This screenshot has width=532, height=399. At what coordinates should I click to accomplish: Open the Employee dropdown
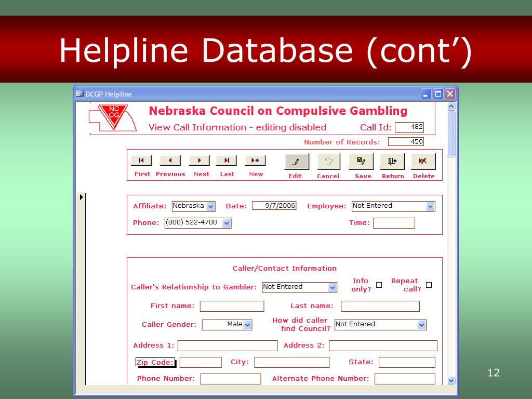(x=430, y=206)
